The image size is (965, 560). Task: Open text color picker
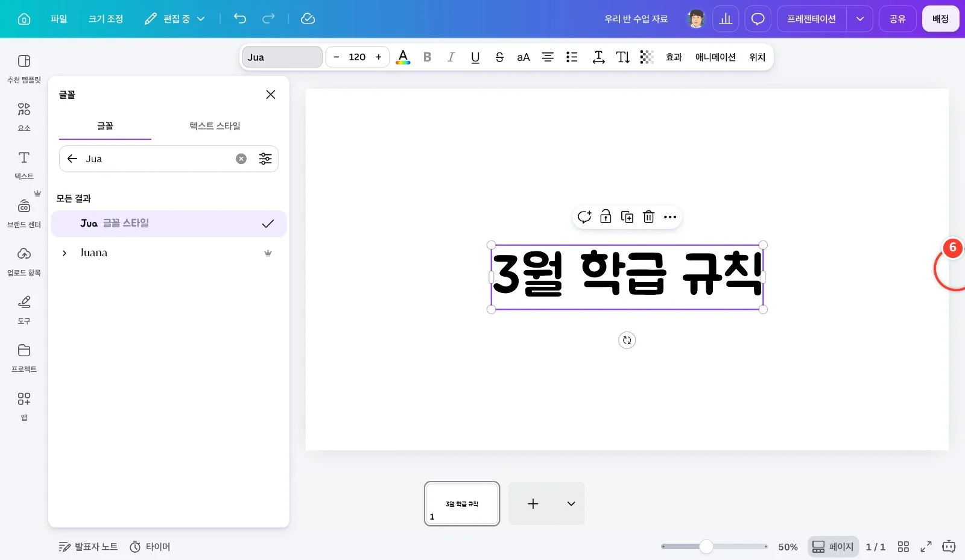pos(403,57)
